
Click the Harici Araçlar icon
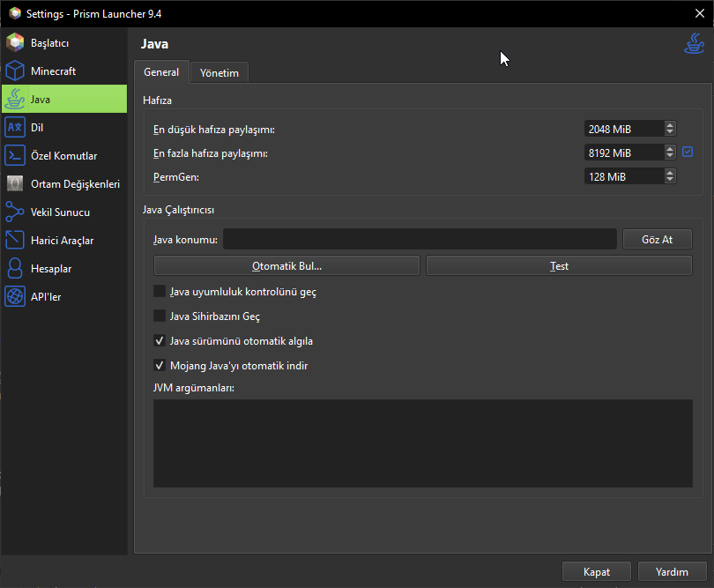15,241
